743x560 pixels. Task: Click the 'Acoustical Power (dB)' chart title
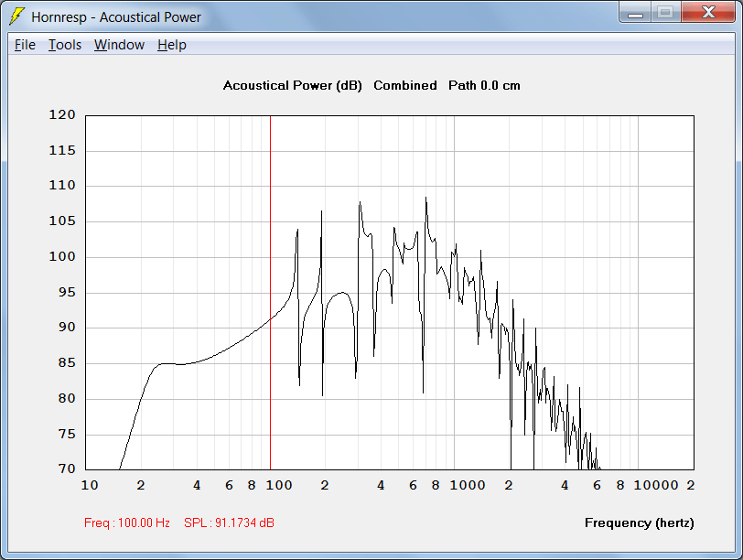(x=293, y=85)
